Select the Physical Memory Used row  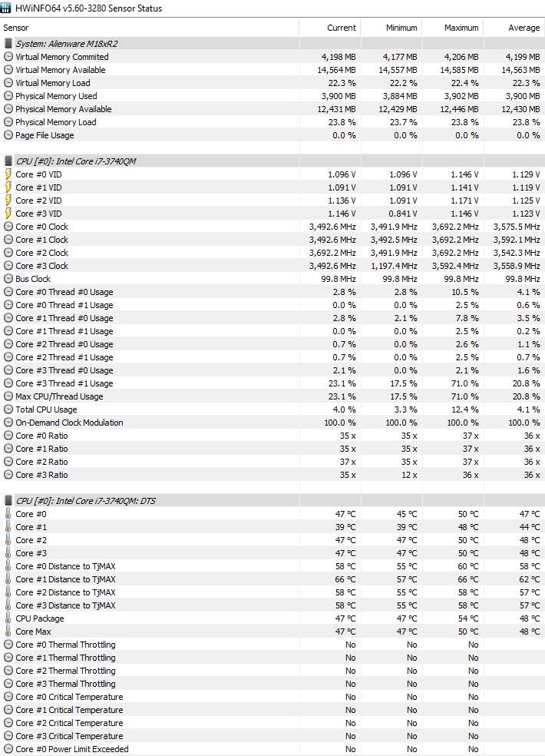pyautogui.click(x=272, y=96)
